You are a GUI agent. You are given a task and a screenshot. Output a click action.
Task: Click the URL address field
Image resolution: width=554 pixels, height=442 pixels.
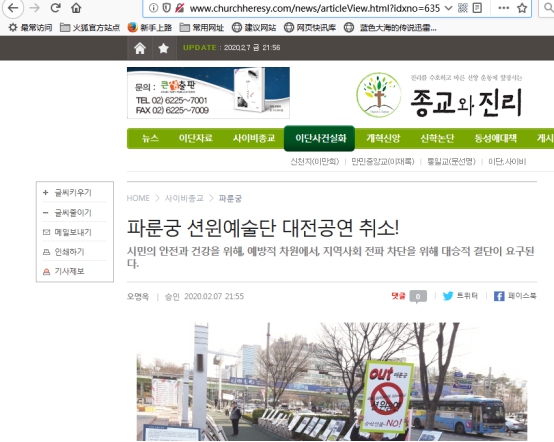tap(314, 8)
